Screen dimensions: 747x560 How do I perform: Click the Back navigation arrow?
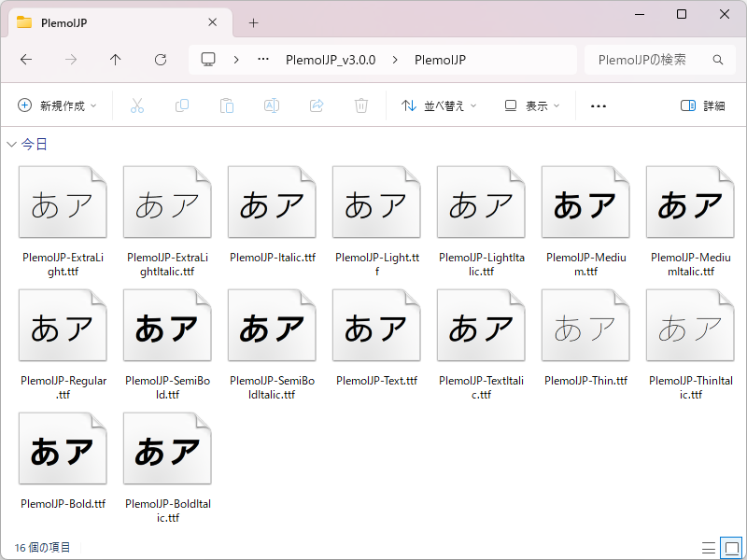26,60
